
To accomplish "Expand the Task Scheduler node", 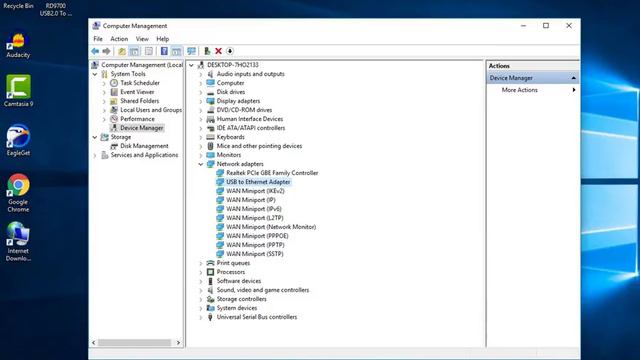I will click(104, 83).
